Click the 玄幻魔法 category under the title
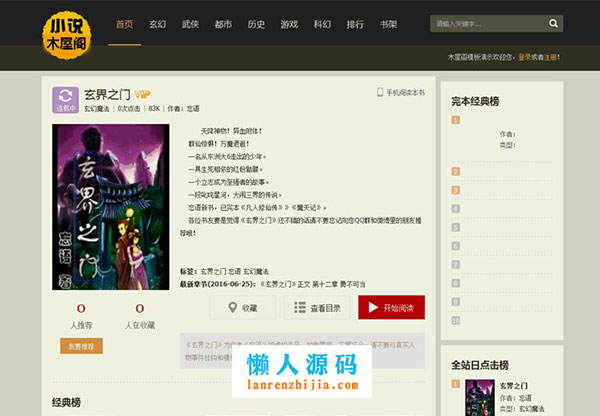The height and width of the screenshot is (416, 600). coord(96,109)
